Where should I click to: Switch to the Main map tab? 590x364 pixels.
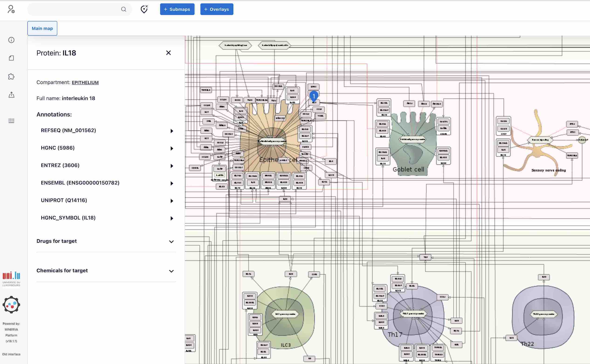point(42,28)
